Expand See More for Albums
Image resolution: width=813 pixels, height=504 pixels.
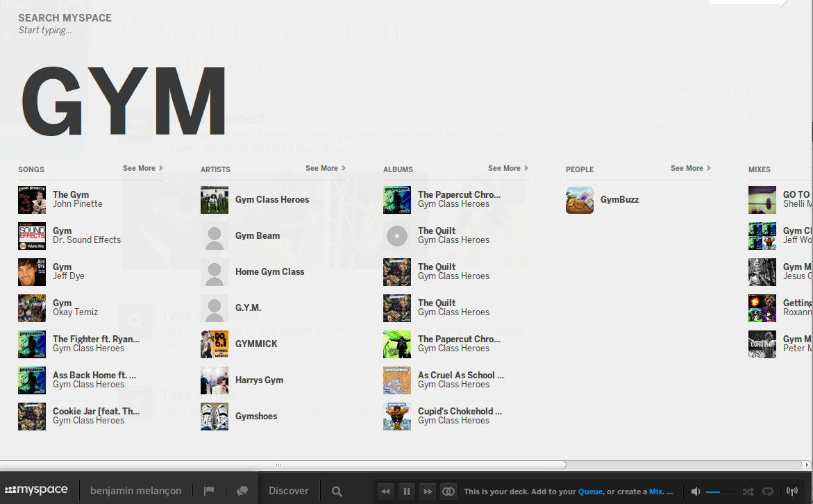click(x=508, y=168)
